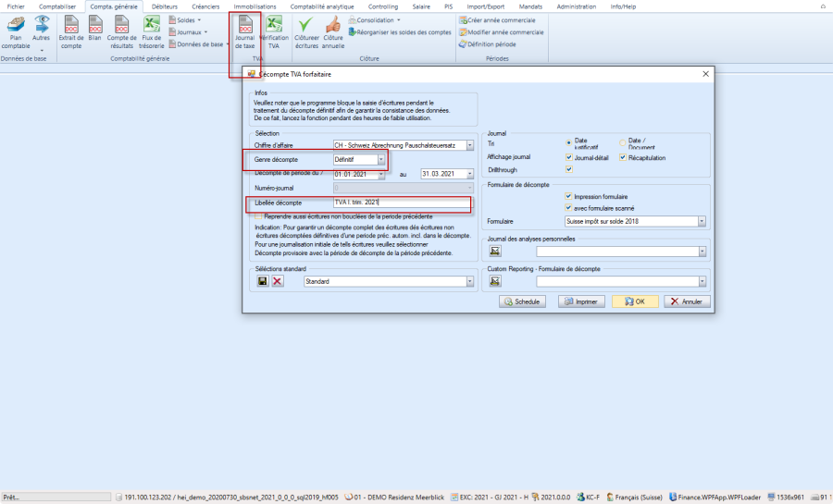Expand Sélections standard dropdown
Viewport: 833px width, 504px height.
469,282
